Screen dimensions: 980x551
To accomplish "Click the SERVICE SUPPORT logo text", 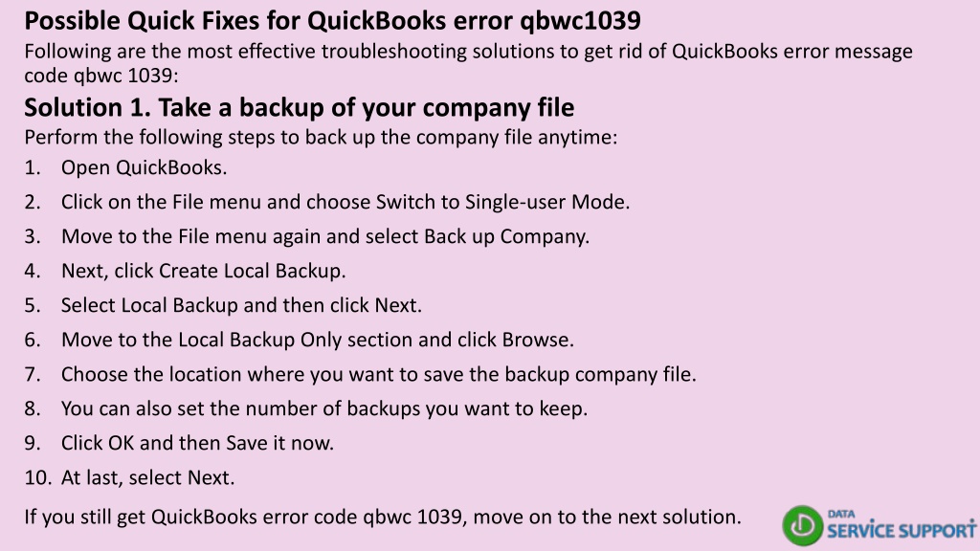I will click(x=902, y=531).
